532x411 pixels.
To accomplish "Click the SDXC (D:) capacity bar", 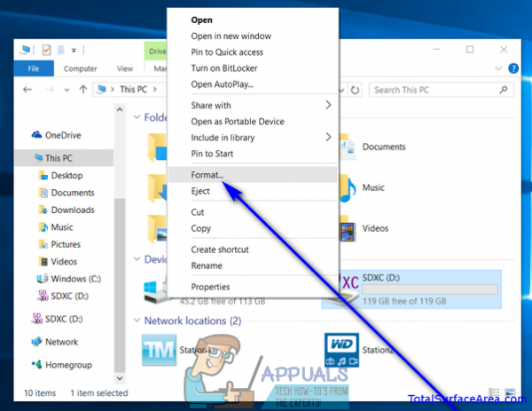I will [x=430, y=289].
